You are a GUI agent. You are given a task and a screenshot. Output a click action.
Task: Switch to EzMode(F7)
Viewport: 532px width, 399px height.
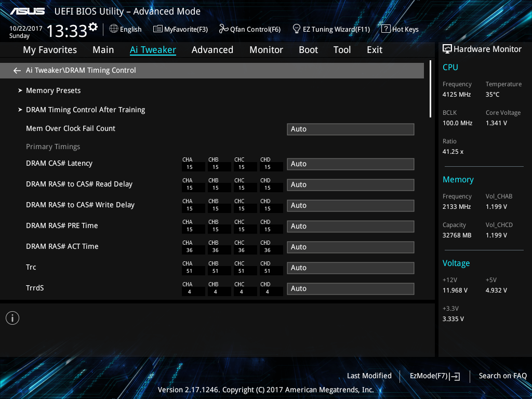click(435, 376)
